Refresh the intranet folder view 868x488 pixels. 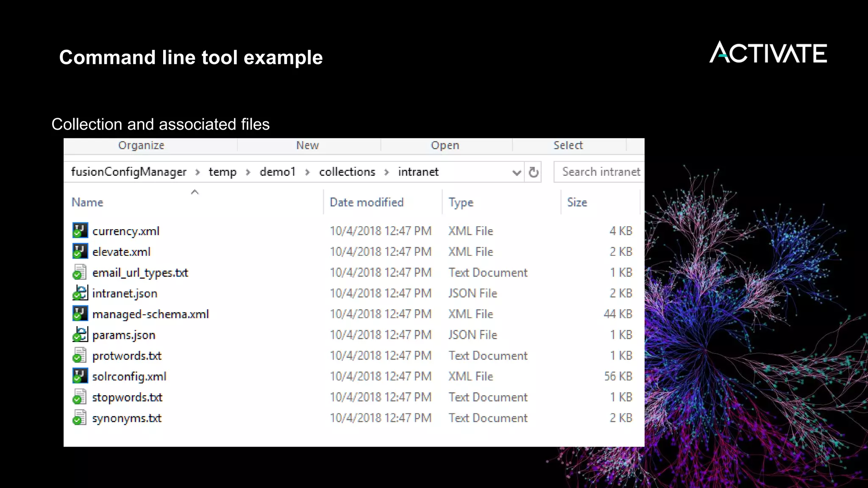click(534, 172)
